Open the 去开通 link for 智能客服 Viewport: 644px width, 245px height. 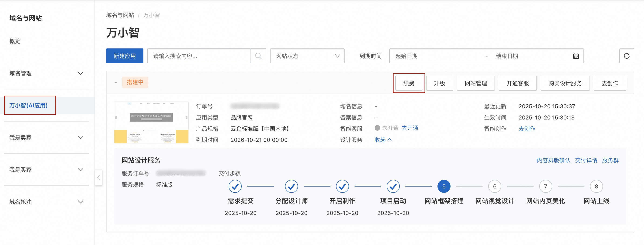(410, 128)
